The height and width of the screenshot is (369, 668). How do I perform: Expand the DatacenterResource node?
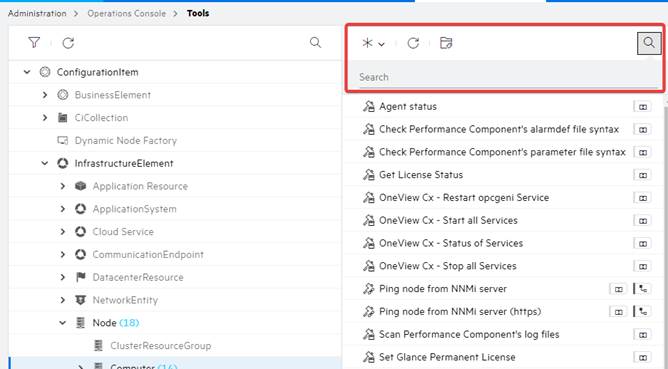[63, 277]
